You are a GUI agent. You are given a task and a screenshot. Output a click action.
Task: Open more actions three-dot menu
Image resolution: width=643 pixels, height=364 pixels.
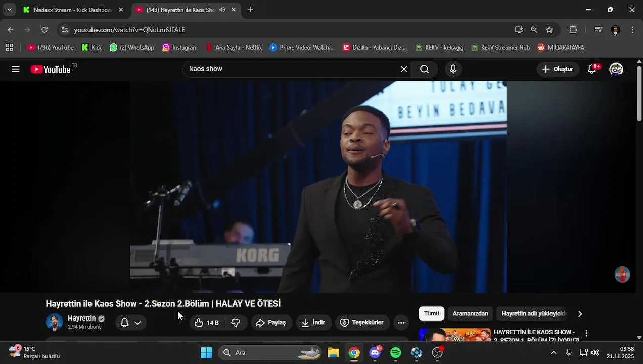pos(401,323)
